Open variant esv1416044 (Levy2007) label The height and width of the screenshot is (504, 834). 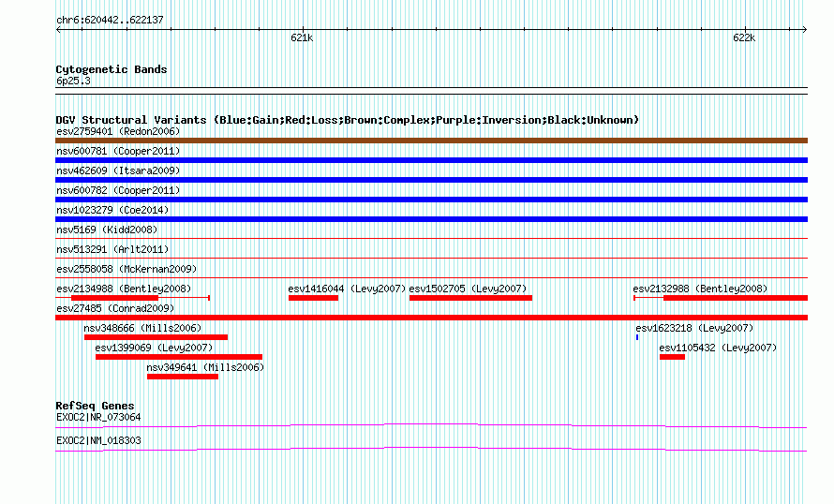point(347,289)
